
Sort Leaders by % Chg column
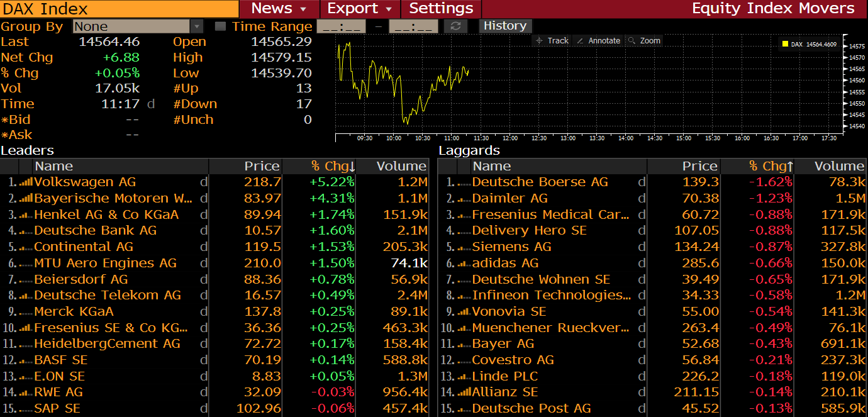point(333,166)
